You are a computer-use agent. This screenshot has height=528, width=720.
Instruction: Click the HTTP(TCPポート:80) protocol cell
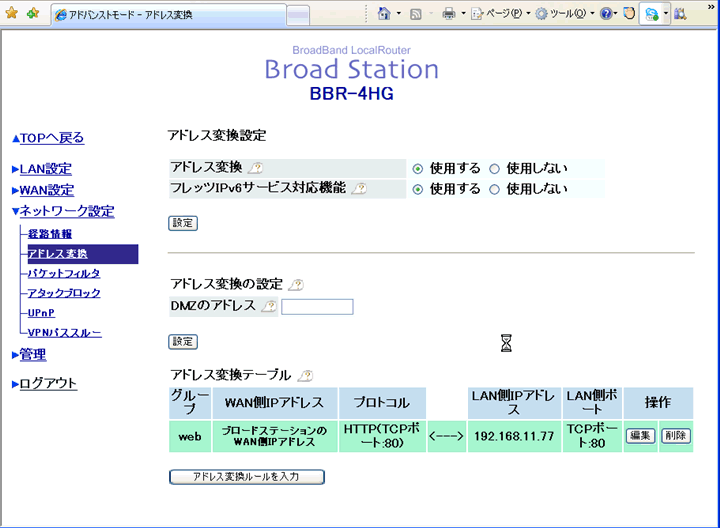(x=382, y=436)
